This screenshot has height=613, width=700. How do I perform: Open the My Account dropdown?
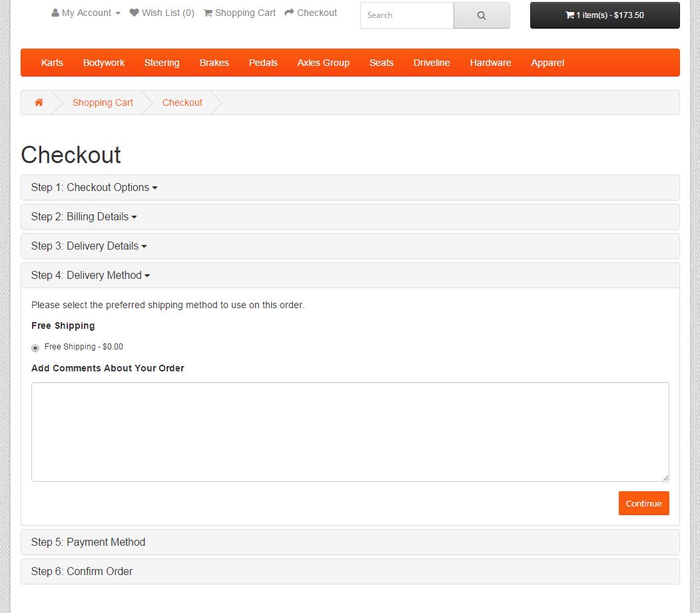tap(86, 13)
